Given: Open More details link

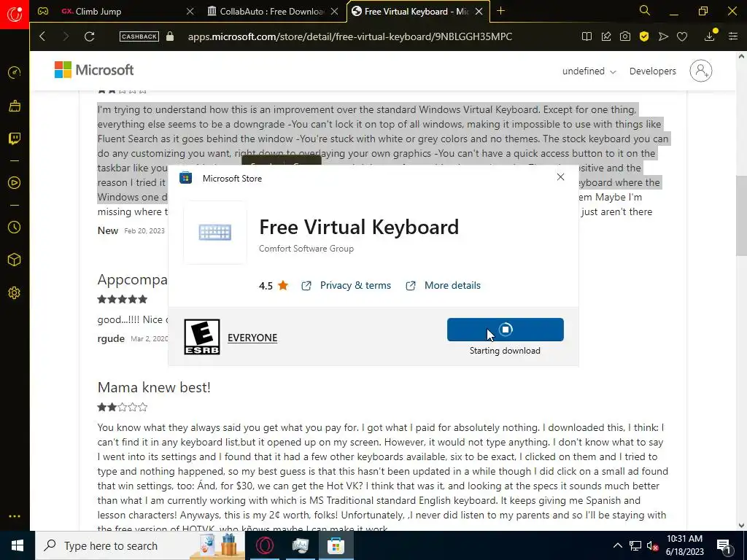Looking at the screenshot, I should [x=452, y=285].
